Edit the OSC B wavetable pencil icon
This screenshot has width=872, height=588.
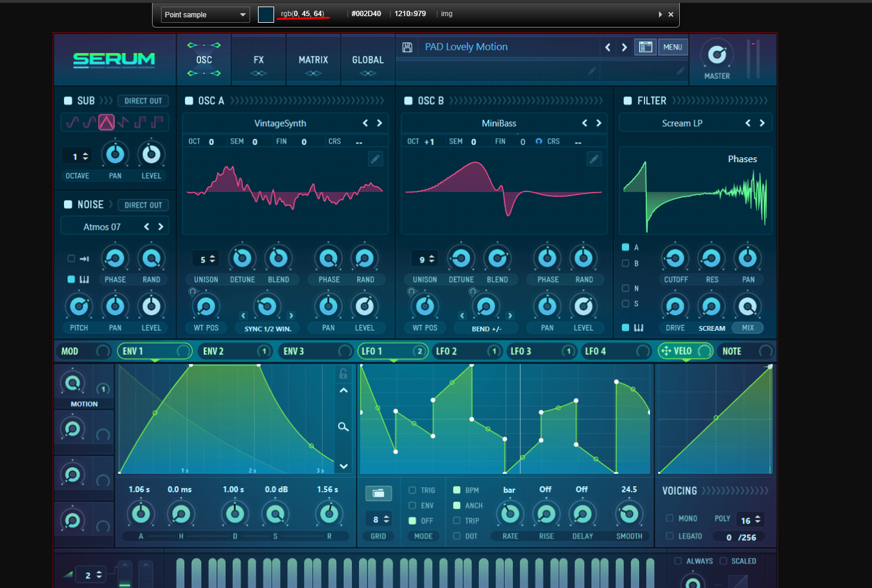[x=594, y=159]
